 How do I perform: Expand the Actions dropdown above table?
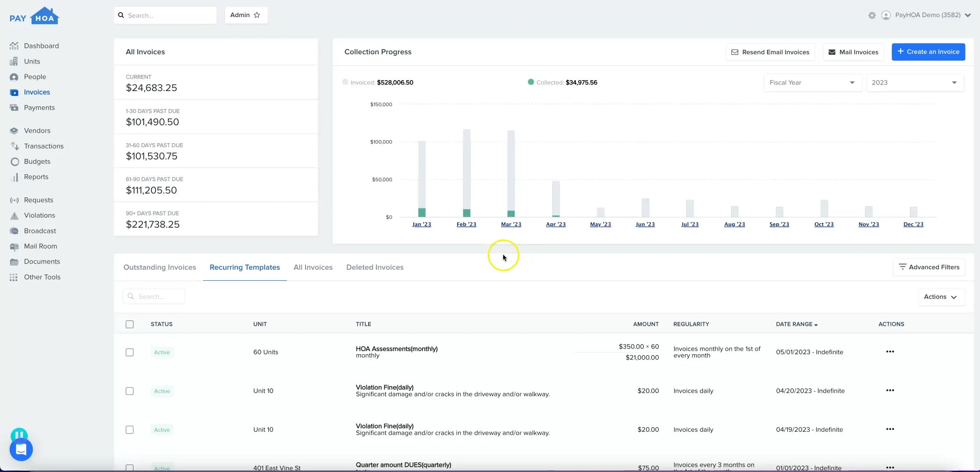tap(941, 297)
